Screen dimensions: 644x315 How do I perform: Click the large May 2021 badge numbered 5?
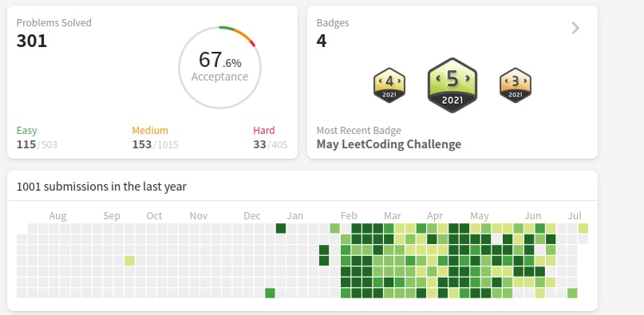(x=452, y=85)
